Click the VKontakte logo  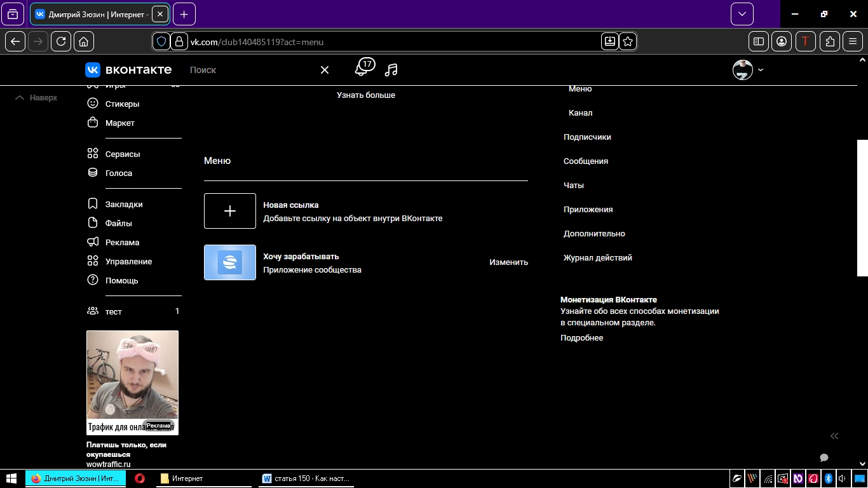pyautogui.click(x=128, y=70)
